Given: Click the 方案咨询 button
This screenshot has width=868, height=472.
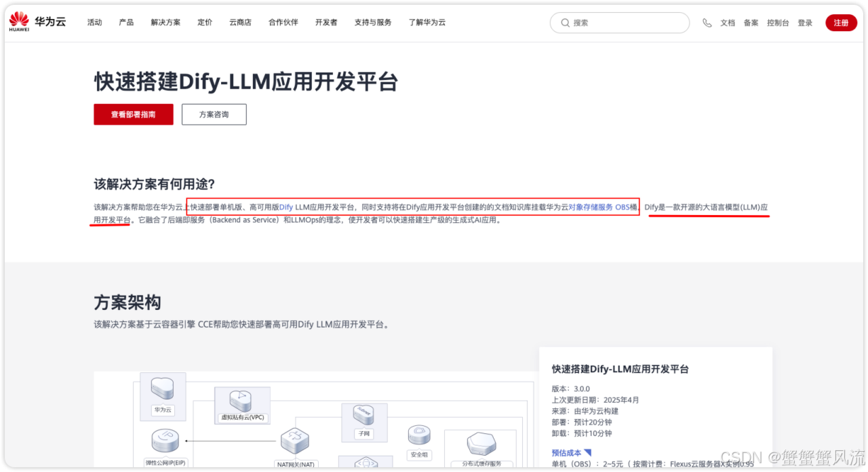Looking at the screenshot, I should point(214,115).
